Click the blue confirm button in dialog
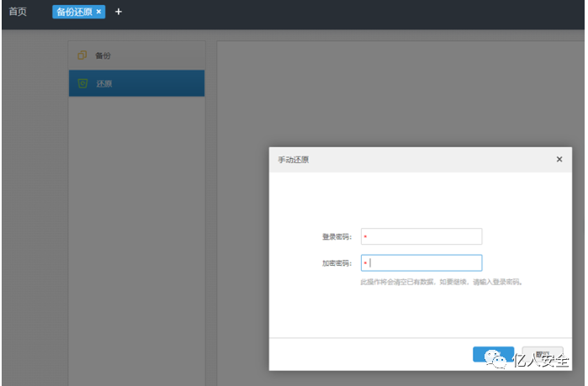 click(493, 354)
